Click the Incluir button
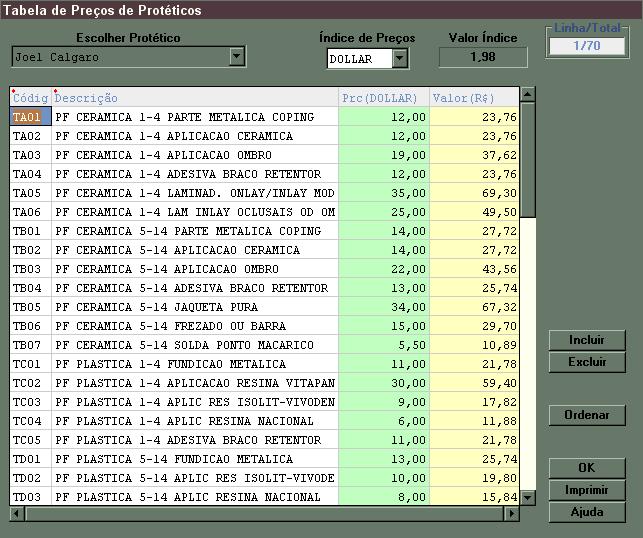 (587, 340)
